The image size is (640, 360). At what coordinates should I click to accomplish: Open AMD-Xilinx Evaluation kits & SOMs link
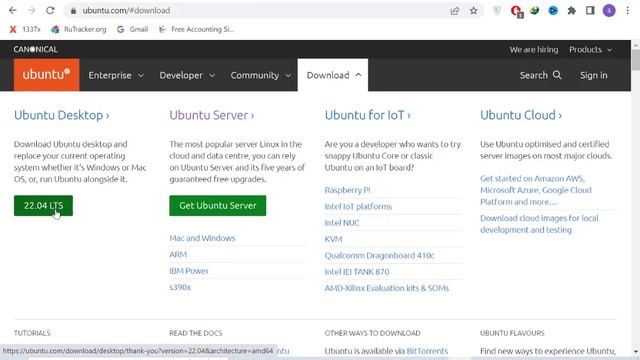point(387,288)
